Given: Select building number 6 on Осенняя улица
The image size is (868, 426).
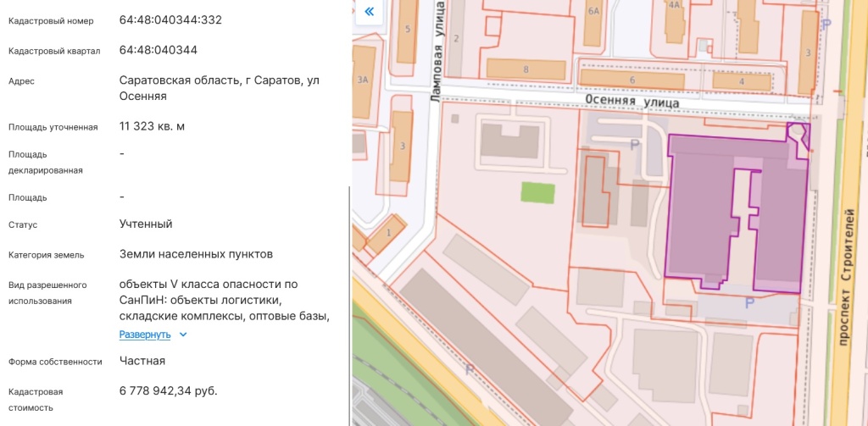Looking at the screenshot, I should (632, 80).
